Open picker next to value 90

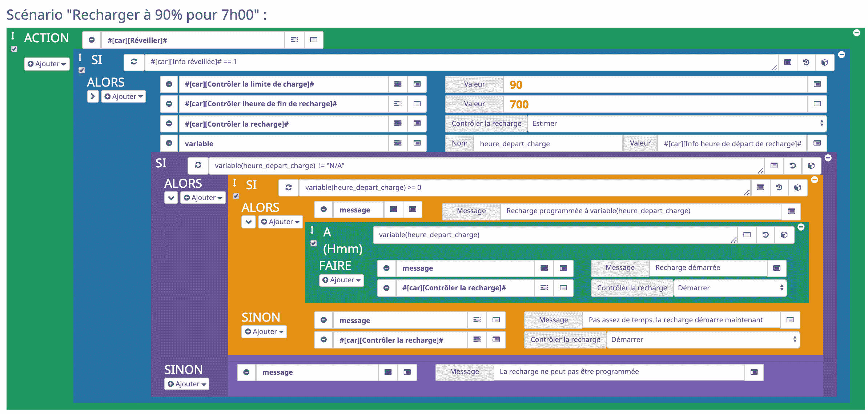(x=817, y=84)
